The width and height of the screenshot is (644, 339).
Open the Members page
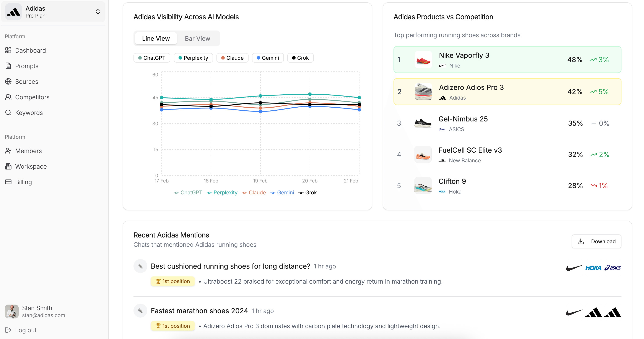point(28,151)
